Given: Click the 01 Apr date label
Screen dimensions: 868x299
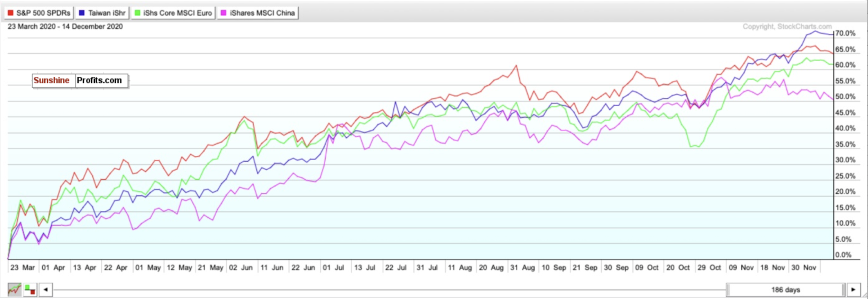Looking at the screenshot, I should click(x=53, y=268).
